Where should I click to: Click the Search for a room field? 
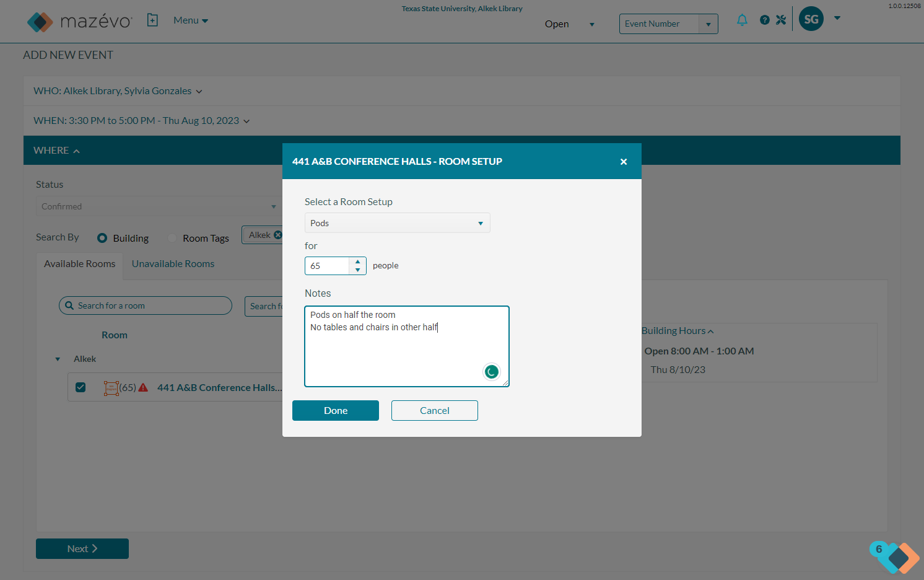(x=146, y=305)
